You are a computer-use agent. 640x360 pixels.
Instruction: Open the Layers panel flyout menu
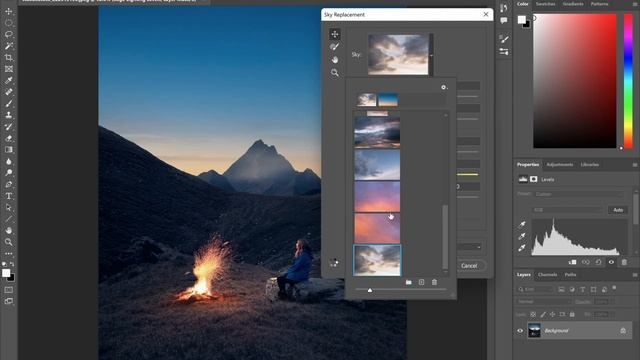pos(635,275)
